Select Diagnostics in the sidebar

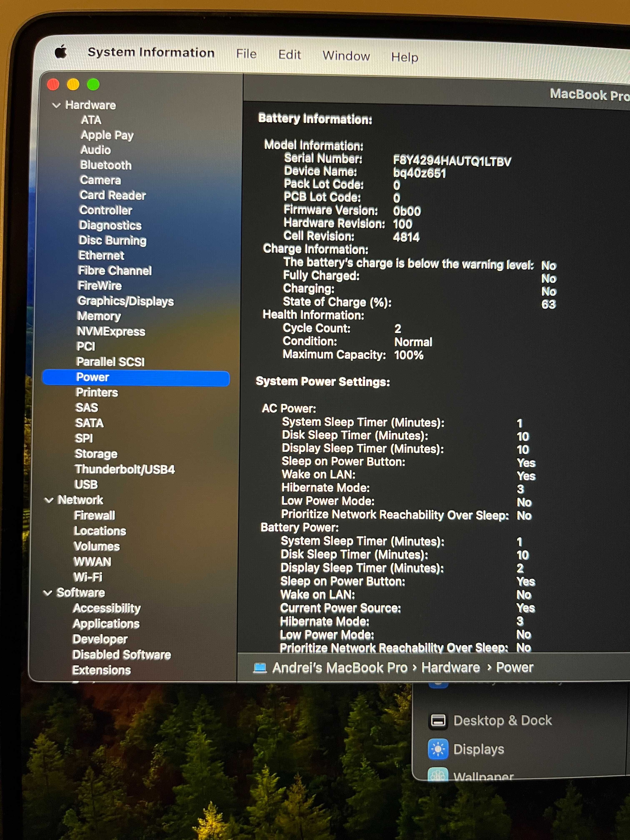[x=110, y=225]
